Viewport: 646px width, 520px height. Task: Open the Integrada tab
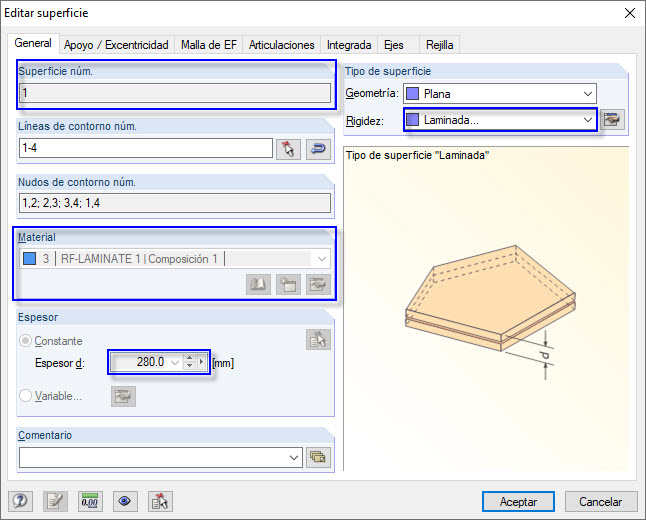click(349, 45)
